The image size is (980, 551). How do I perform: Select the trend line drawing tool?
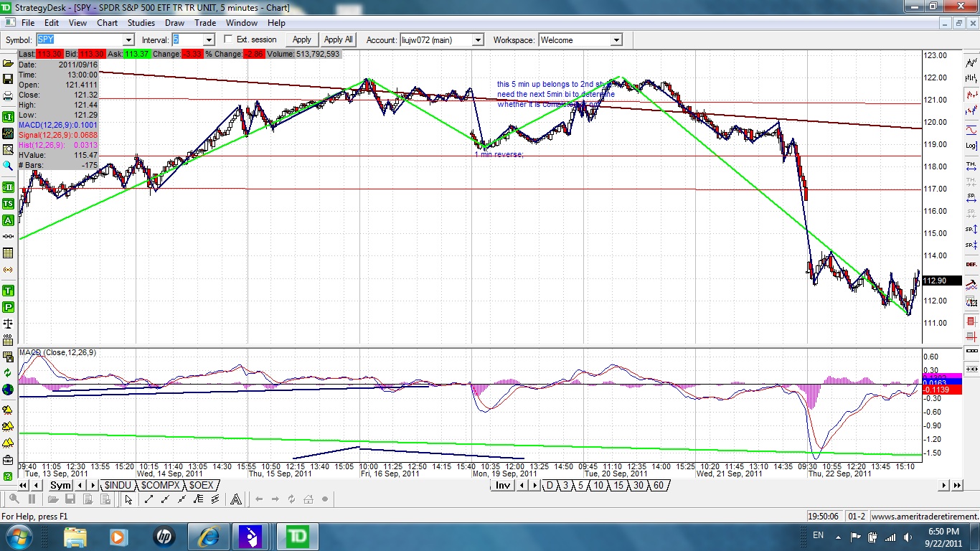[149, 499]
